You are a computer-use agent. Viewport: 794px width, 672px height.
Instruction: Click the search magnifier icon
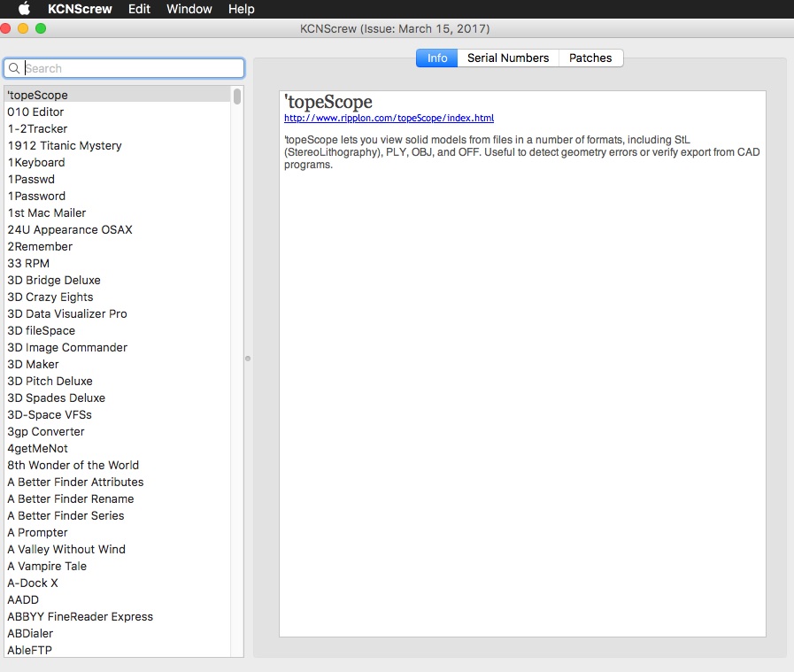pyautogui.click(x=14, y=68)
